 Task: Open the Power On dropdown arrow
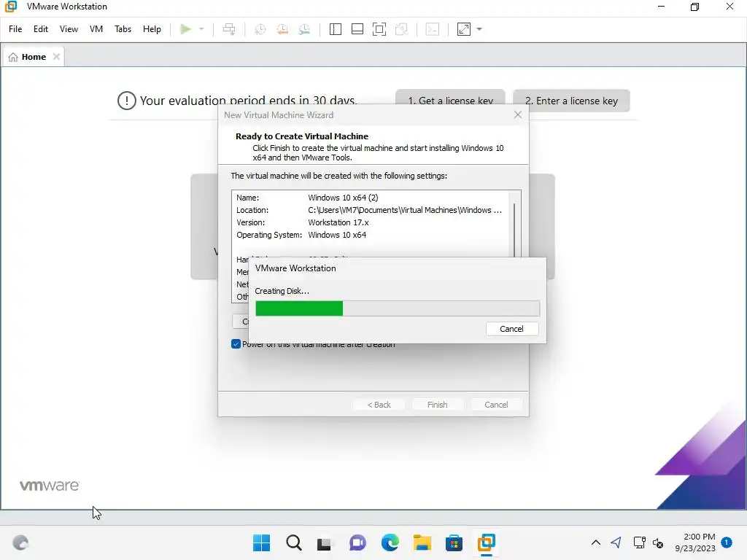pyautogui.click(x=201, y=29)
